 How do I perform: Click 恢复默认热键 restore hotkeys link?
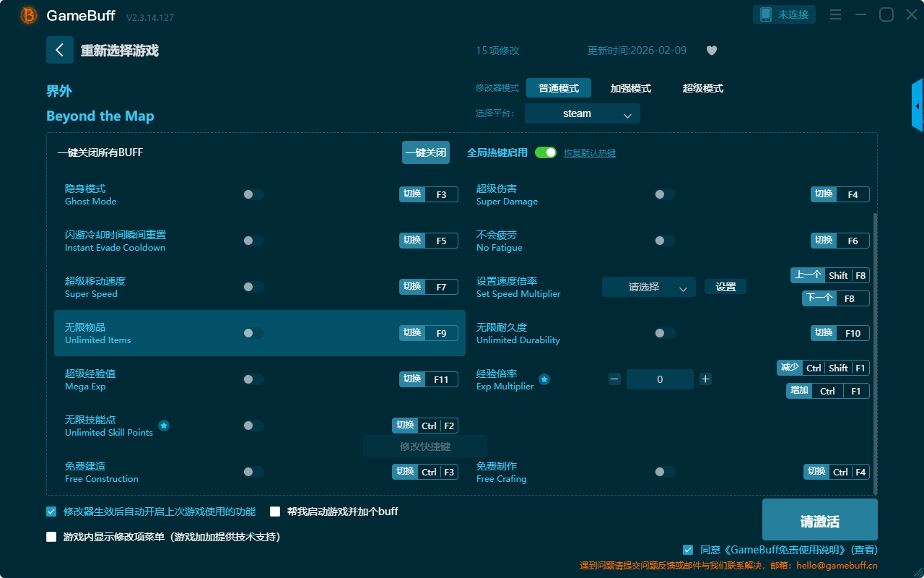point(589,153)
